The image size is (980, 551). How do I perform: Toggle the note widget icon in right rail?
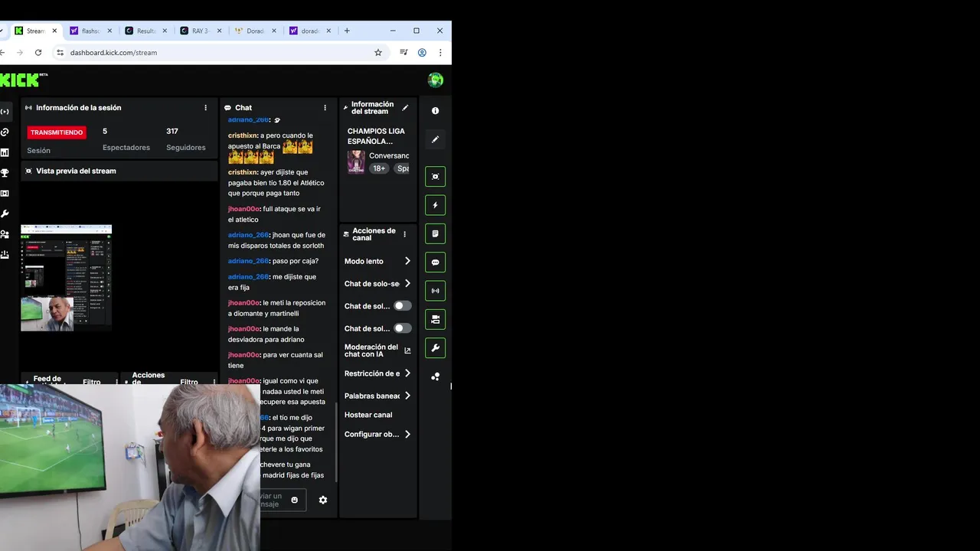click(x=435, y=233)
